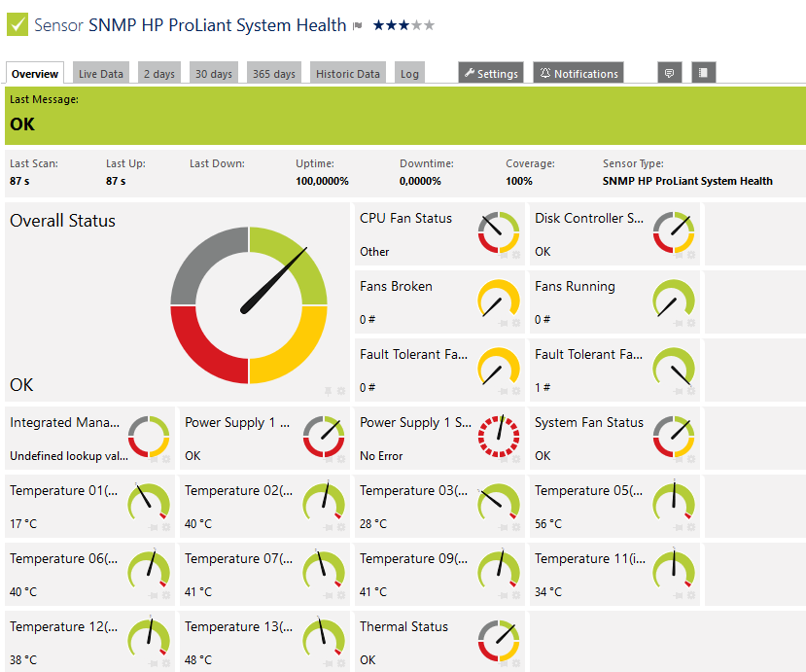Image resolution: width=806 pixels, height=672 pixels.
Task: Open the history tab icon right of comments
Action: [703, 73]
